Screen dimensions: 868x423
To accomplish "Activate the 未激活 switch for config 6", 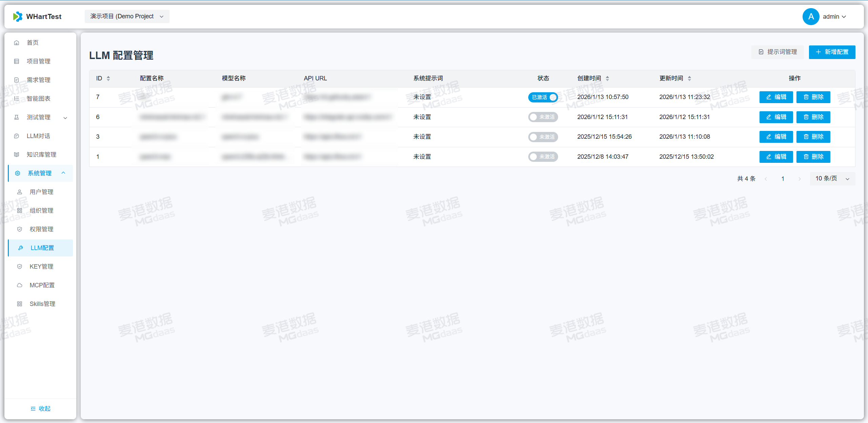I will click(x=543, y=117).
